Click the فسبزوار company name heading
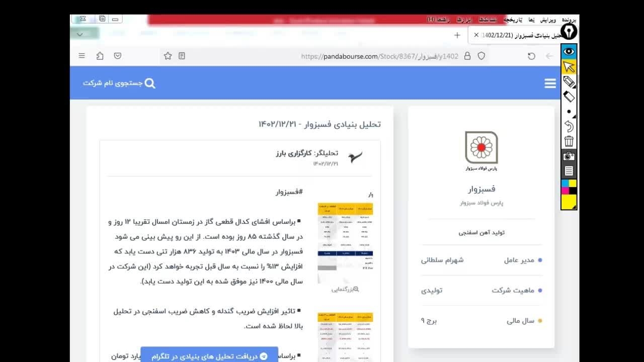Image resolution: width=644 pixels, height=362 pixels. tap(481, 189)
